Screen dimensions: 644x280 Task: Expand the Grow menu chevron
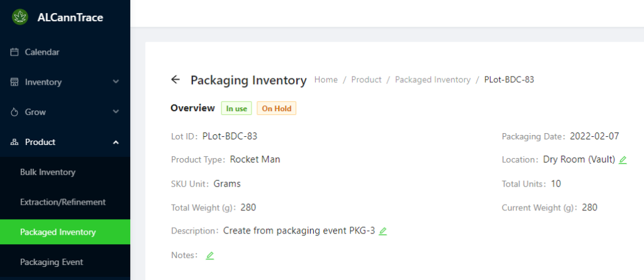click(116, 112)
